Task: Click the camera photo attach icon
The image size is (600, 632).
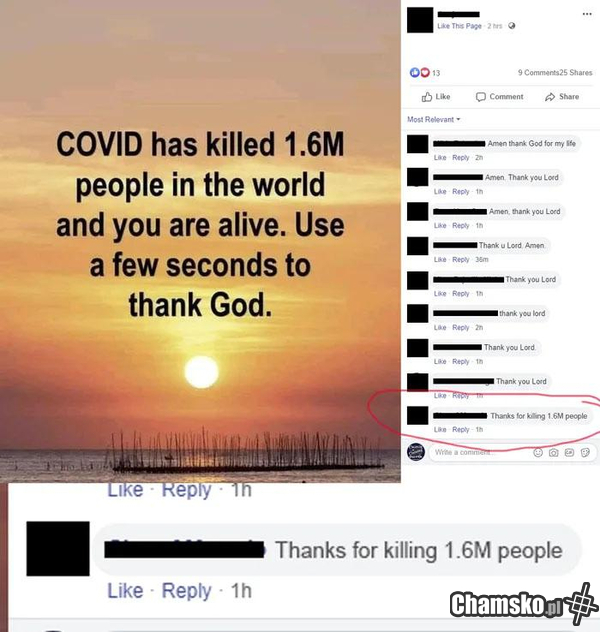Action: point(554,453)
